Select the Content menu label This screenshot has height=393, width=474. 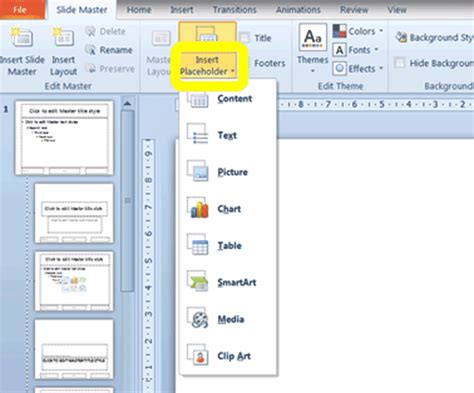(x=235, y=99)
